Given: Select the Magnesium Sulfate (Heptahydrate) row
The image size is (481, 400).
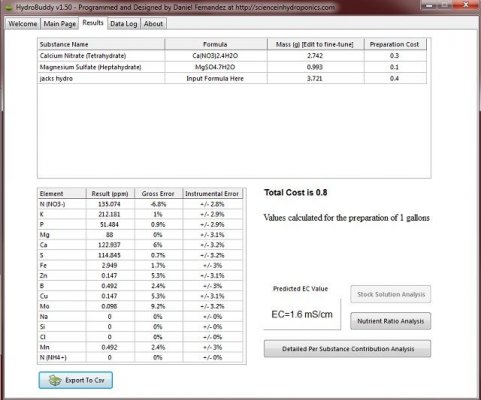Looking at the screenshot, I should coord(232,67).
